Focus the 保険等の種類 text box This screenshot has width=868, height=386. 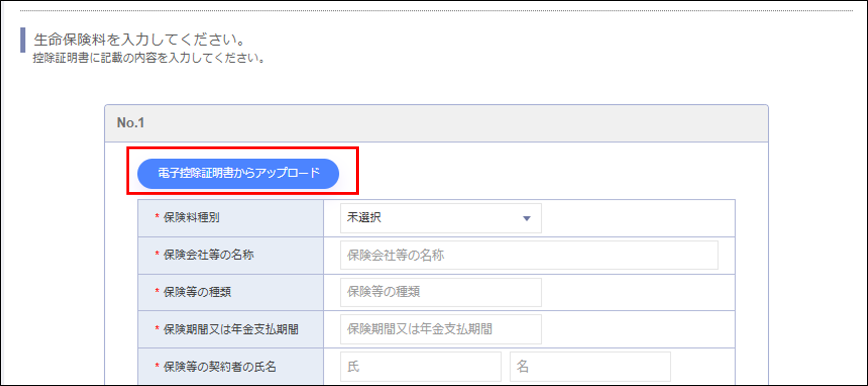point(438,293)
